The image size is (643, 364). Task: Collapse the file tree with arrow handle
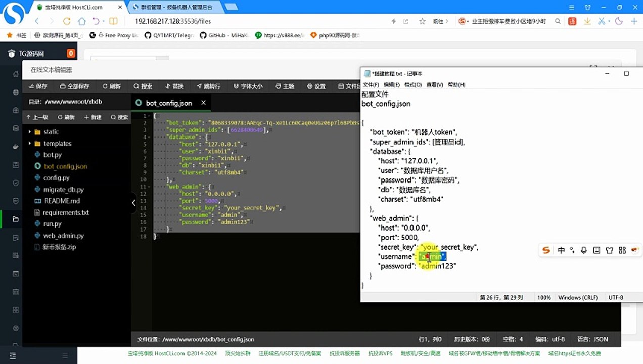click(133, 203)
